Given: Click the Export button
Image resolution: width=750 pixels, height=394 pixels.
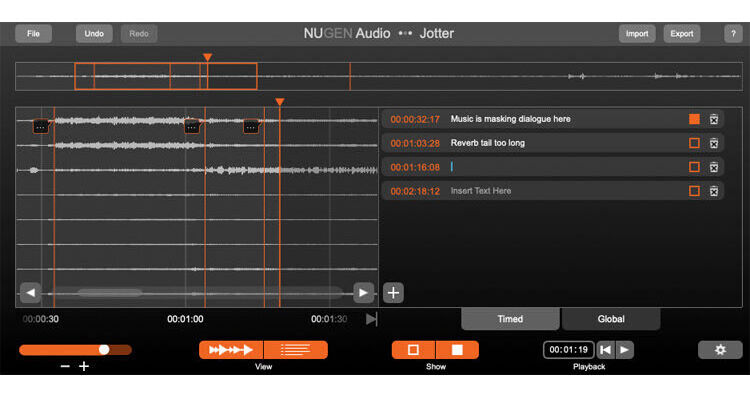Looking at the screenshot, I should (682, 34).
